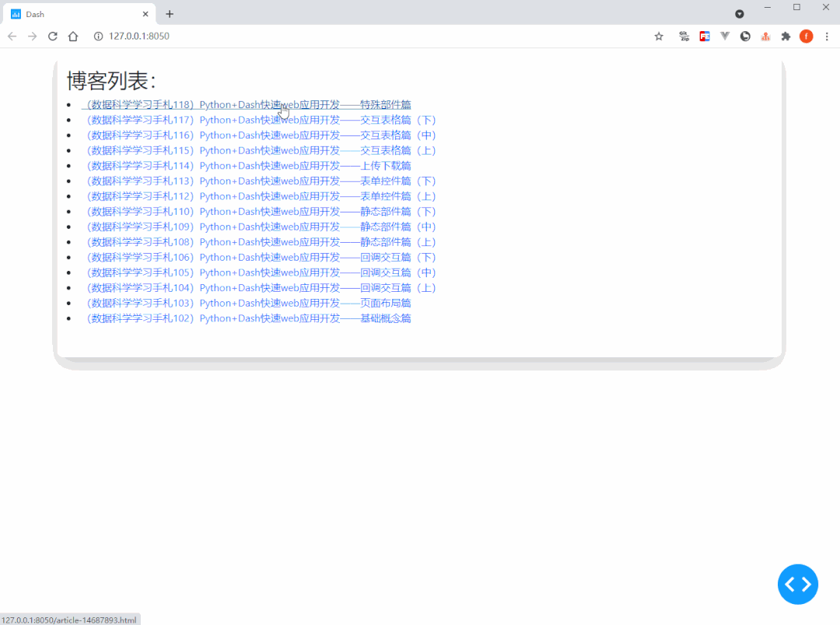Open article 108 静态部件篇（上）link
This screenshot has width=840, height=625.
coord(261,242)
